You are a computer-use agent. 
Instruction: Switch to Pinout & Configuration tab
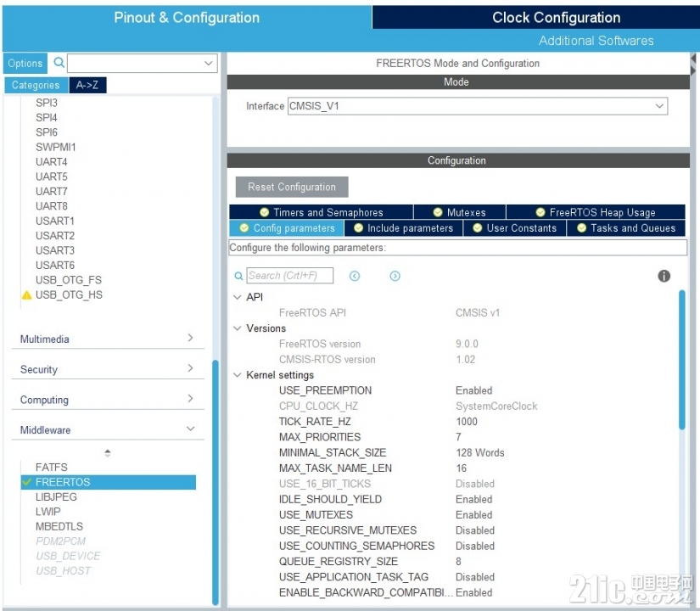tap(187, 18)
